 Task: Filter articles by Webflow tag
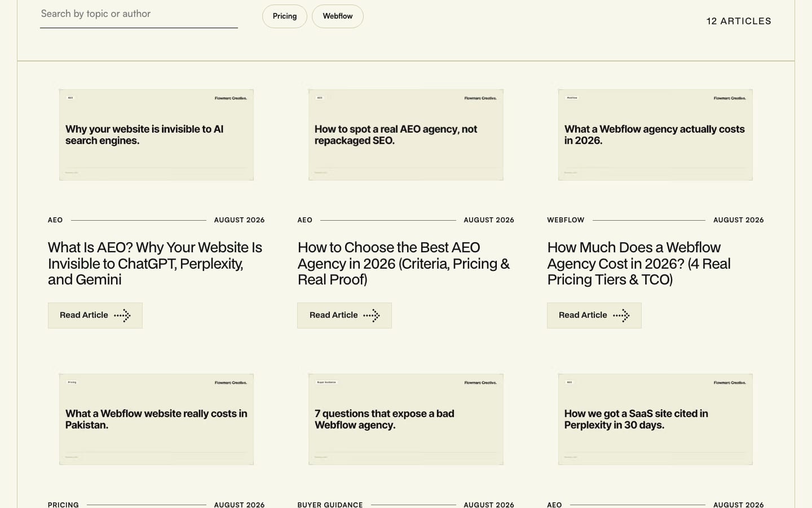(338, 16)
